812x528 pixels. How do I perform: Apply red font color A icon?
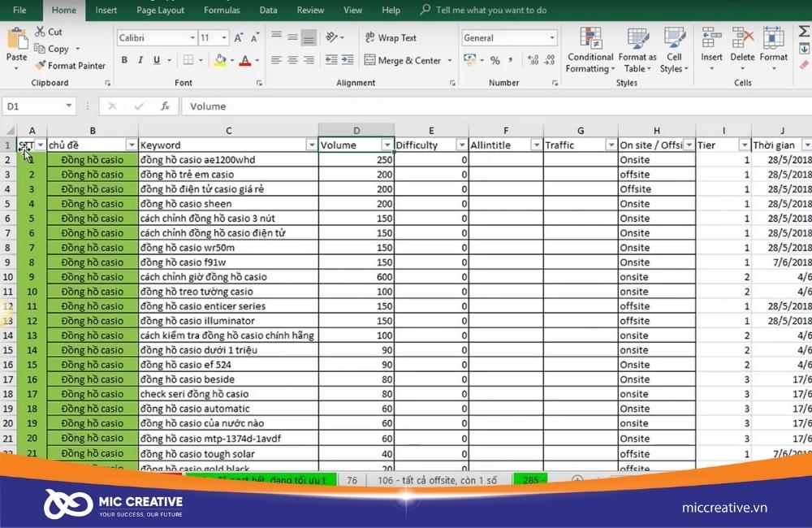pyautogui.click(x=245, y=60)
